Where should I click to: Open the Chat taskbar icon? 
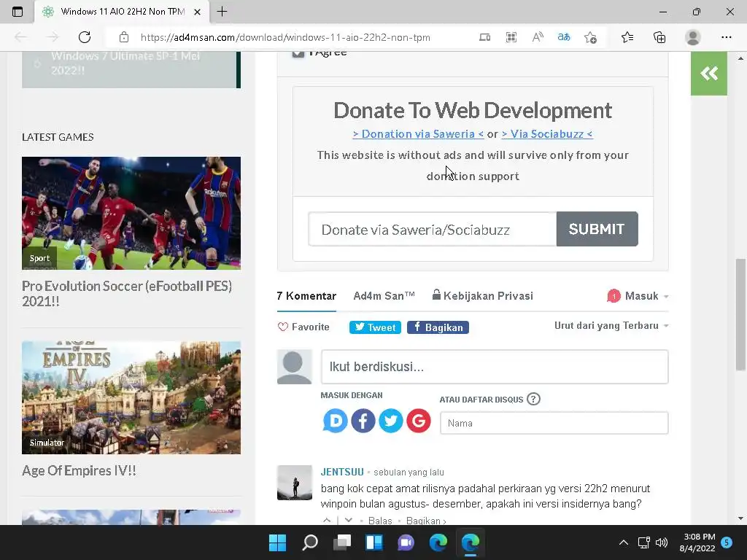pos(406,542)
